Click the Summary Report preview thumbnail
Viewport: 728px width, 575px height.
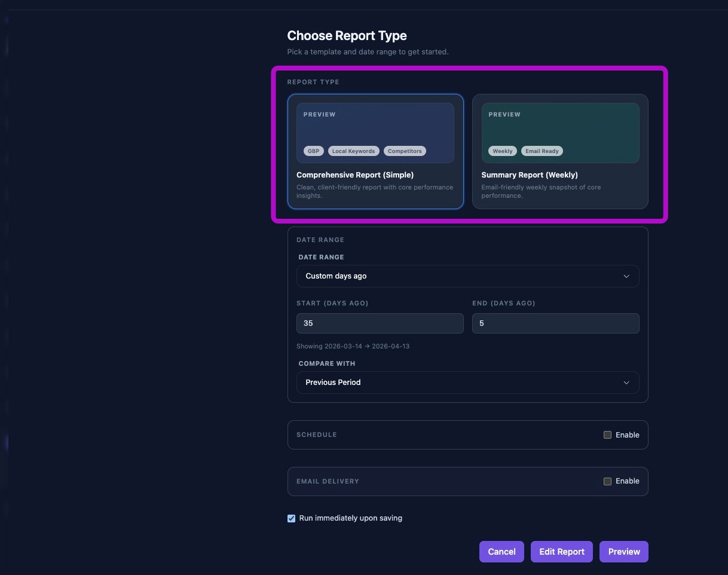point(560,133)
